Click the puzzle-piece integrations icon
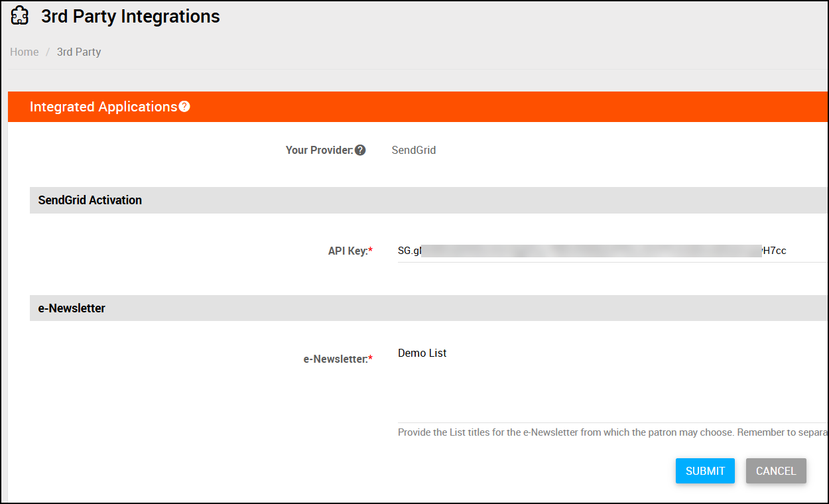This screenshot has height=504, width=829. [x=20, y=16]
